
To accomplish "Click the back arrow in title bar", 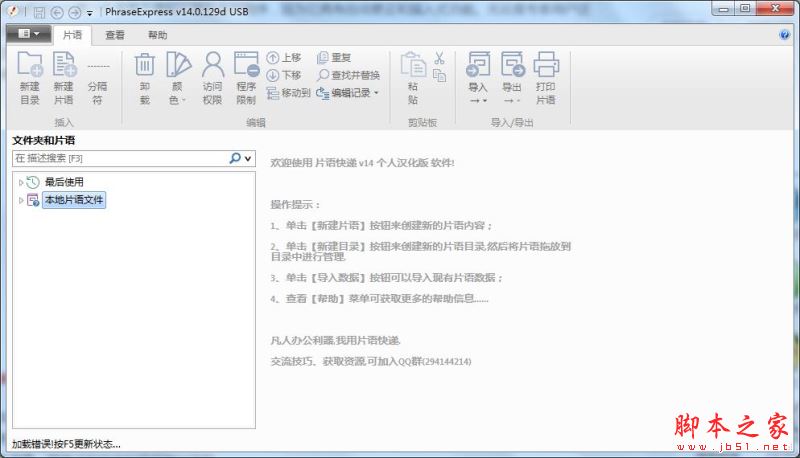I will [x=57, y=12].
